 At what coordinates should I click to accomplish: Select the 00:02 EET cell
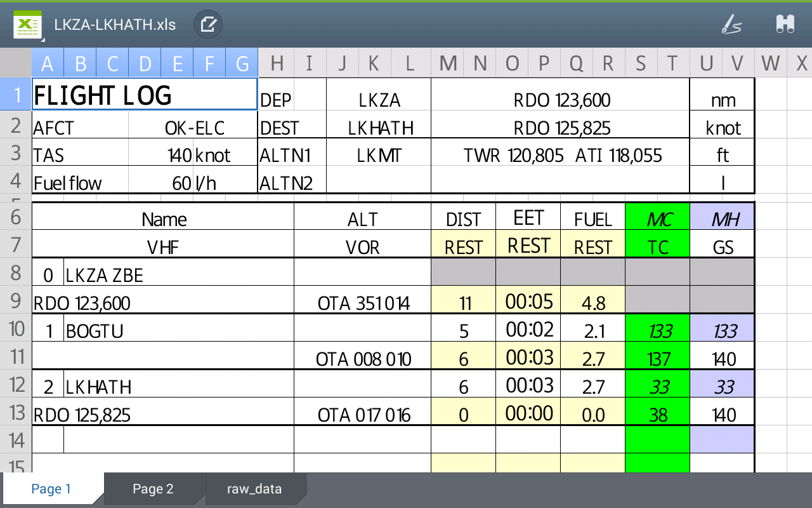[528, 329]
